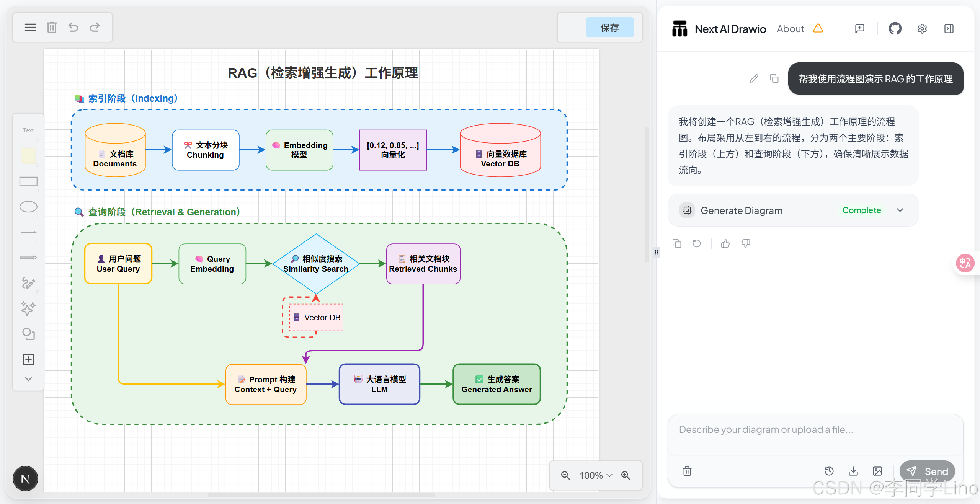
Task: Select the line connector tool
Action: pos(28,232)
